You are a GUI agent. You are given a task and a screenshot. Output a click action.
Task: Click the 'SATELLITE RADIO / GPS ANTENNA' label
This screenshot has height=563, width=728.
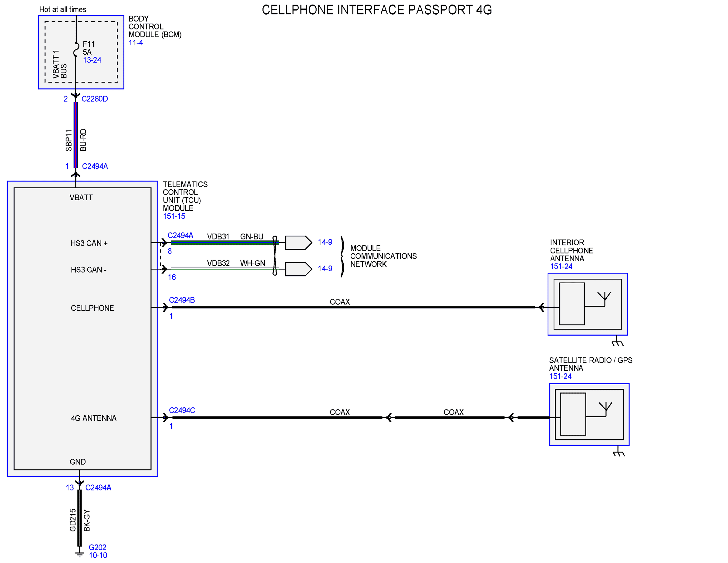pos(591,365)
